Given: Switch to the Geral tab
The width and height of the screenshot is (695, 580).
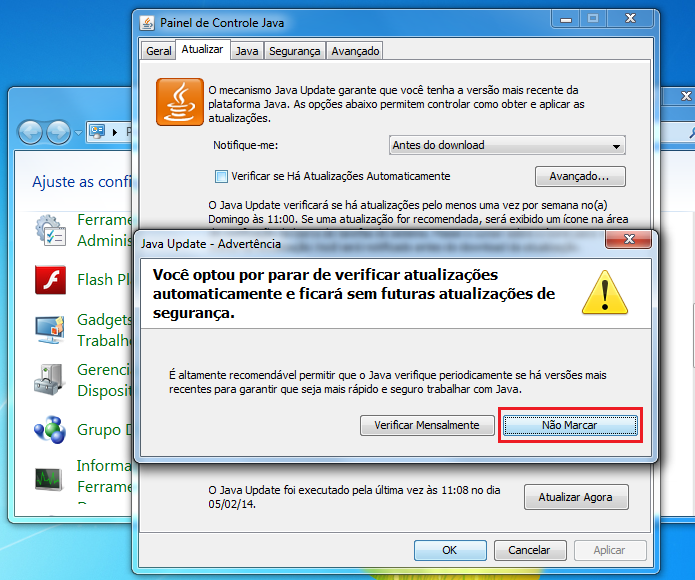Looking at the screenshot, I should 158,51.
